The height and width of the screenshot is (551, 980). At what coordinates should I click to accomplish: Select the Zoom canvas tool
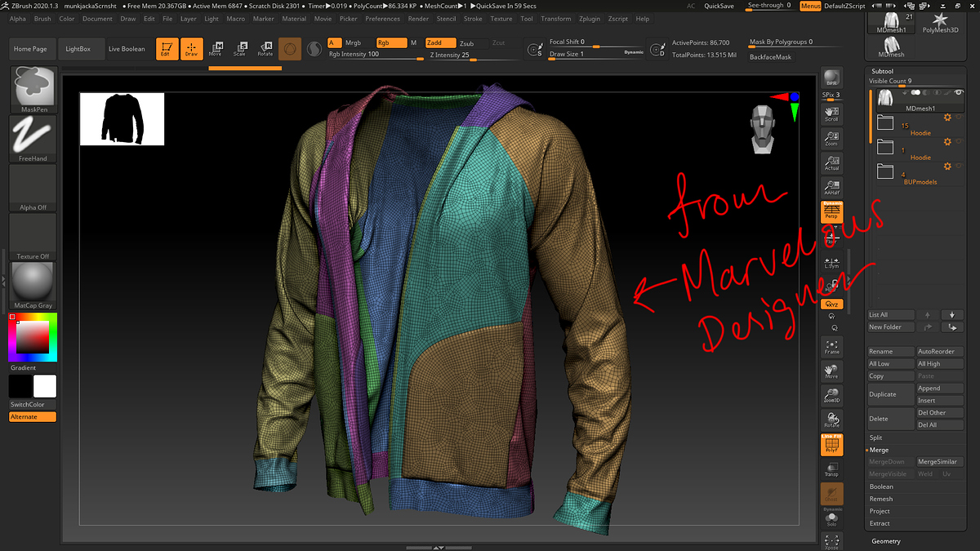[831, 138]
